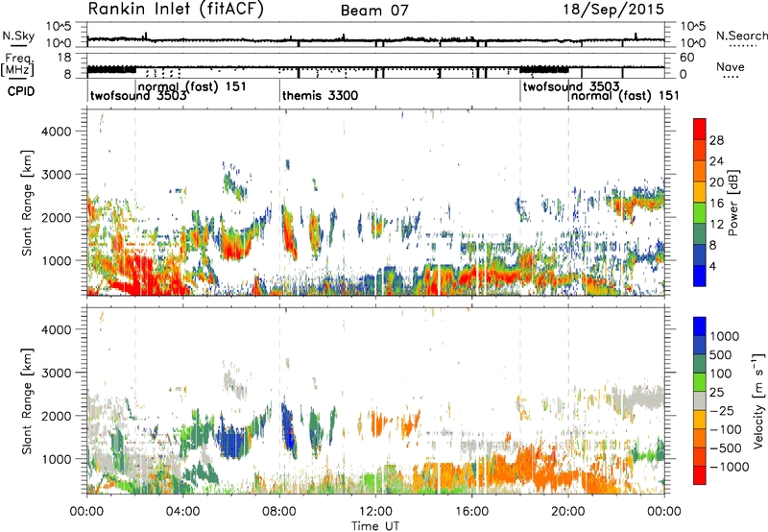Click the solid line sample under "N.Sky"

[18, 45]
